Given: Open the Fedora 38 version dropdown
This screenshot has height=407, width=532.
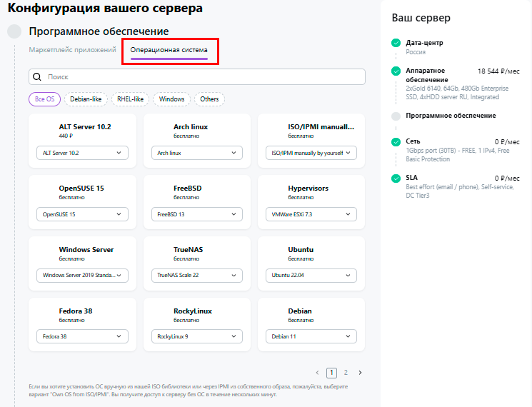Looking at the screenshot, I should [x=82, y=336].
